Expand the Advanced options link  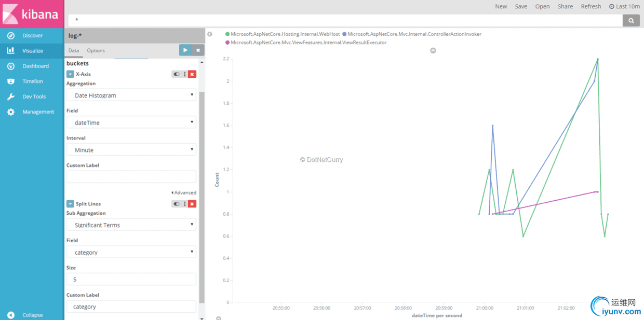pos(184,192)
